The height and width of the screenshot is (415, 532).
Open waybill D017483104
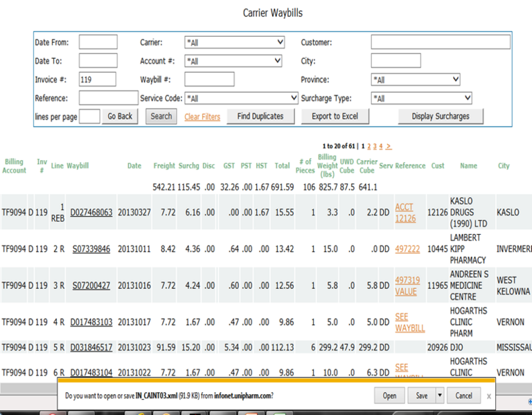point(91,373)
